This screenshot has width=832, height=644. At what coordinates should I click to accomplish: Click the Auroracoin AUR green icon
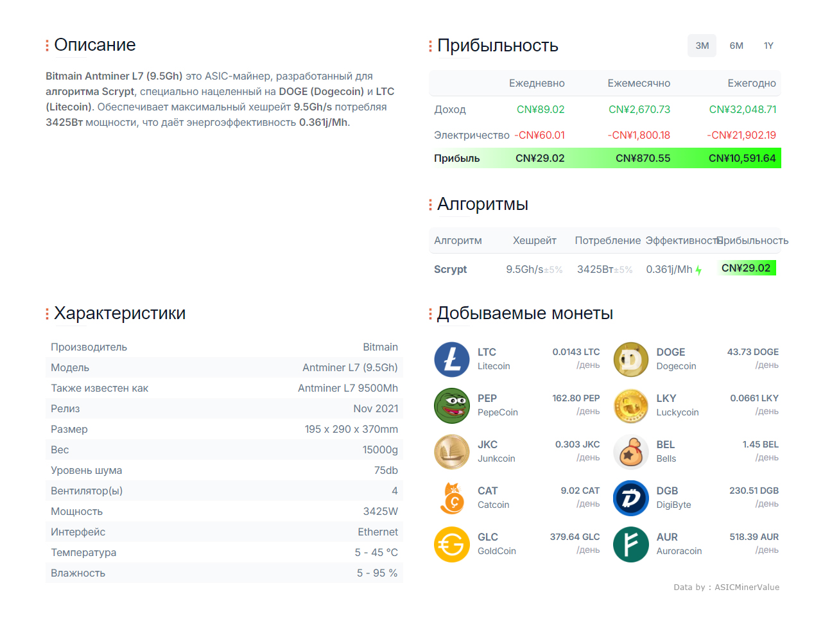631,544
